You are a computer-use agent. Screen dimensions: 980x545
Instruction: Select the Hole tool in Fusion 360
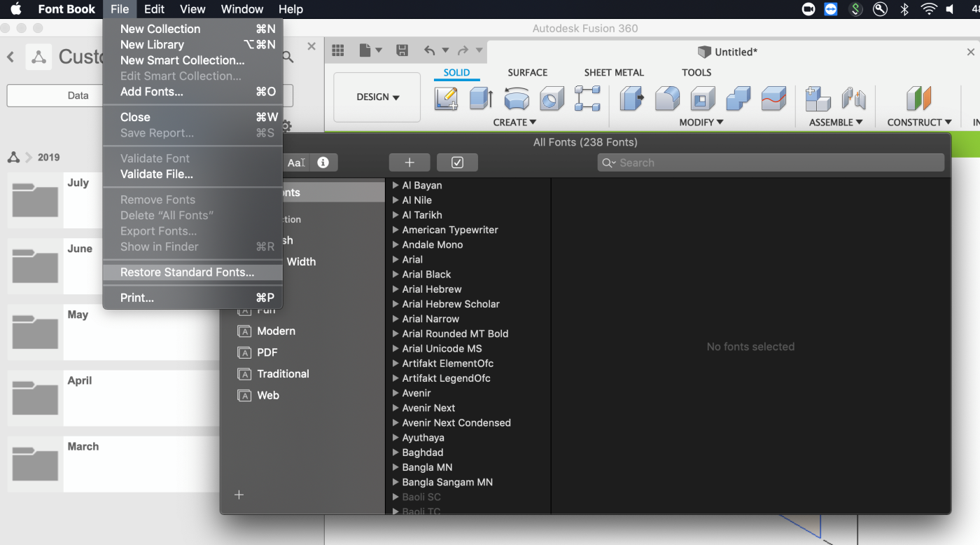coord(552,98)
